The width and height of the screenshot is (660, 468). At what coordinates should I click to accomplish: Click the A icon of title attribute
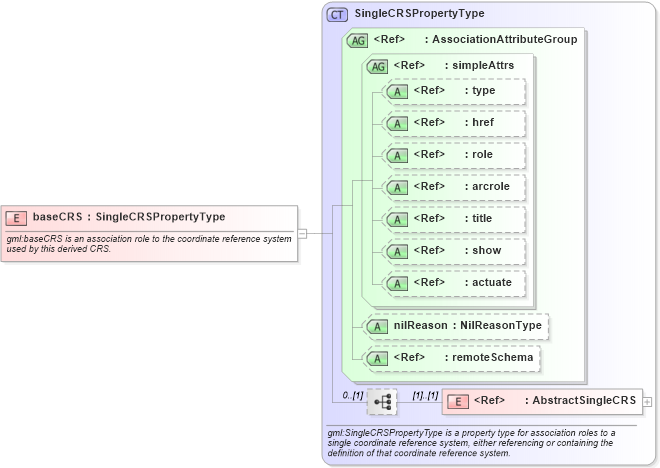[397, 219]
